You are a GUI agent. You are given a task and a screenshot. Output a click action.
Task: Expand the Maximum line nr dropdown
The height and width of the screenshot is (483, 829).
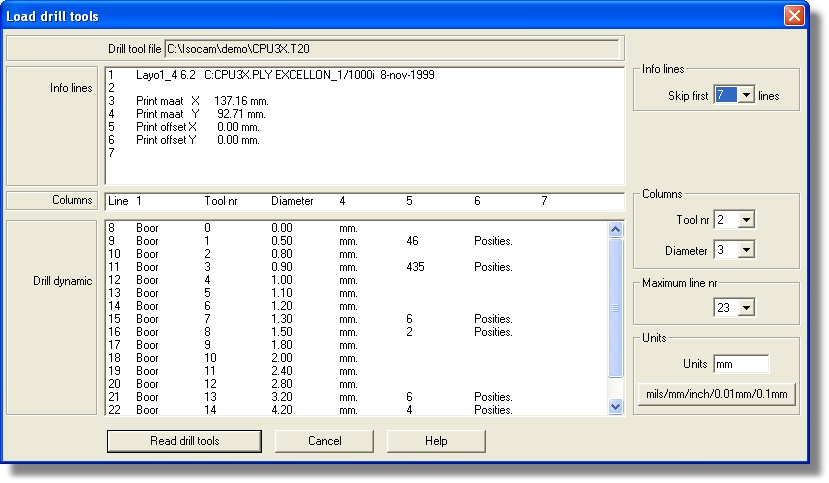coord(745,307)
